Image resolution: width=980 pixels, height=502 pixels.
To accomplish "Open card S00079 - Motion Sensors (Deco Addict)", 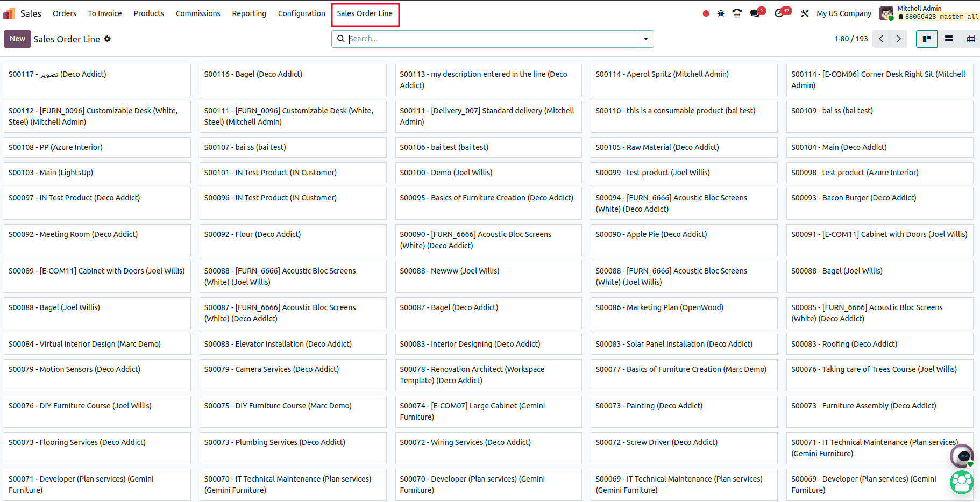I will tap(97, 375).
